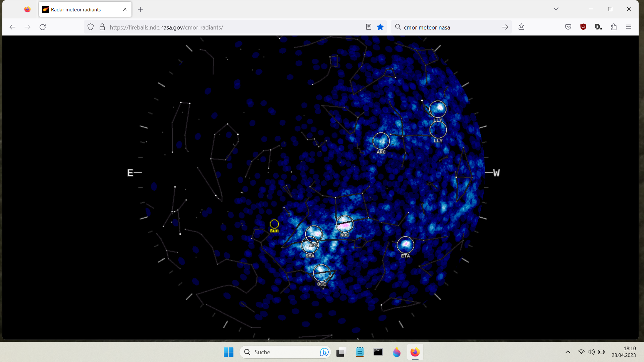The height and width of the screenshot is (362, 644).
Task: Open the Firefox hamburger menu
Action: point(629,27)
